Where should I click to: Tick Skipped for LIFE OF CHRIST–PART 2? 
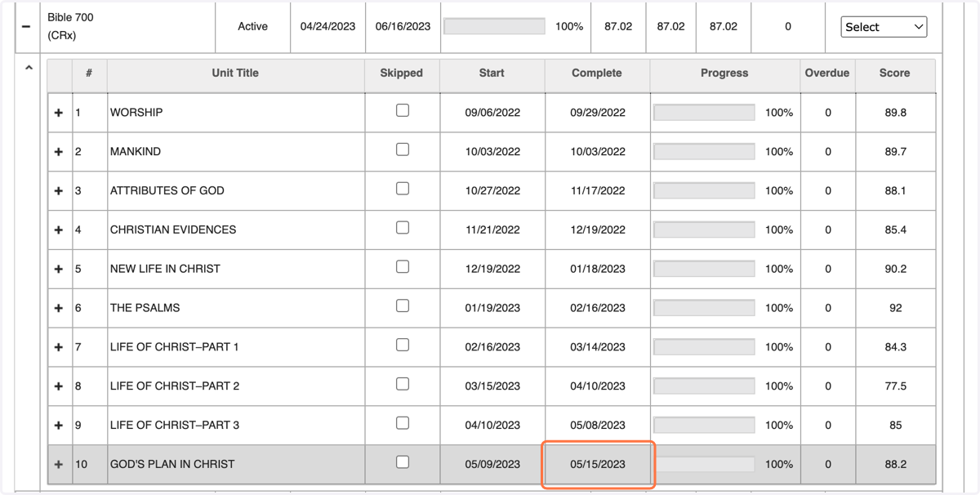(403, 384)
